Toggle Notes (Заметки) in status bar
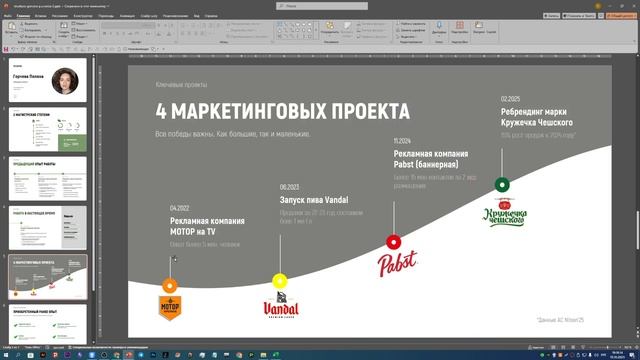The image size is (640, 360). 536,347
